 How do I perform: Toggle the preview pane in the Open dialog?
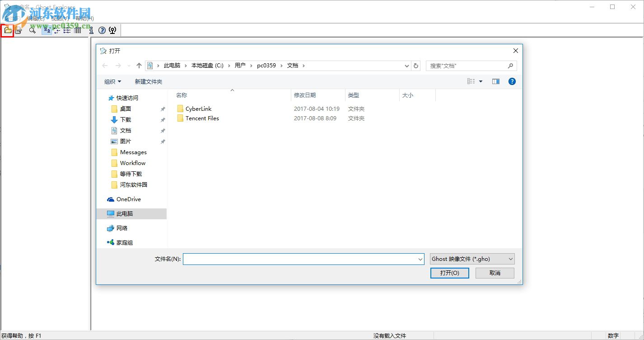pyautogui.click(x=495, y=81)
